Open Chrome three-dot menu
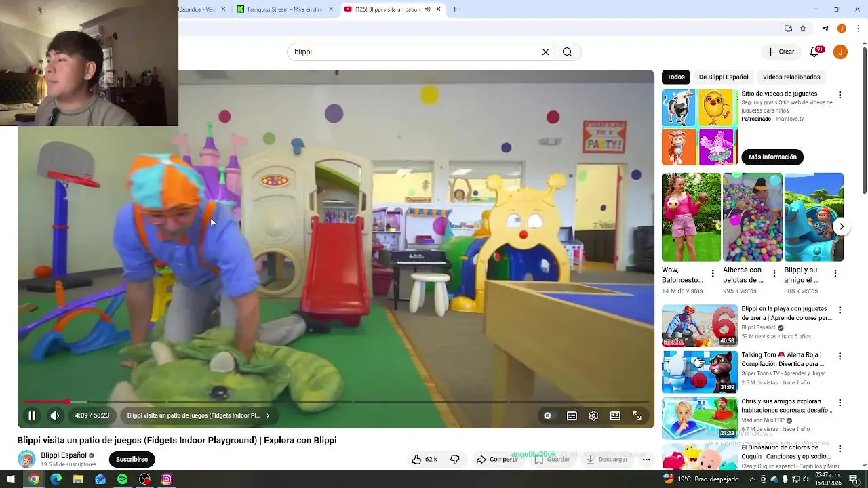This screenshot has height=488, width=868. (x=859, y=28)
